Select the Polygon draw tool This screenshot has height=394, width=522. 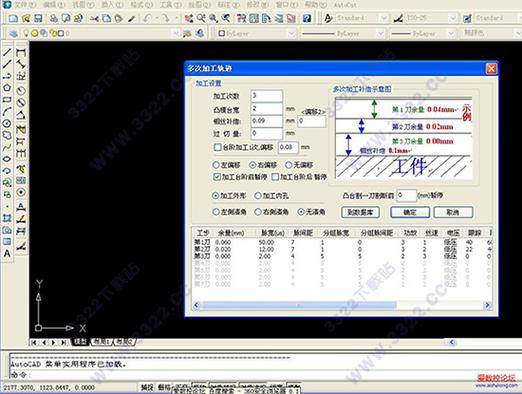(x=7, y=88)
